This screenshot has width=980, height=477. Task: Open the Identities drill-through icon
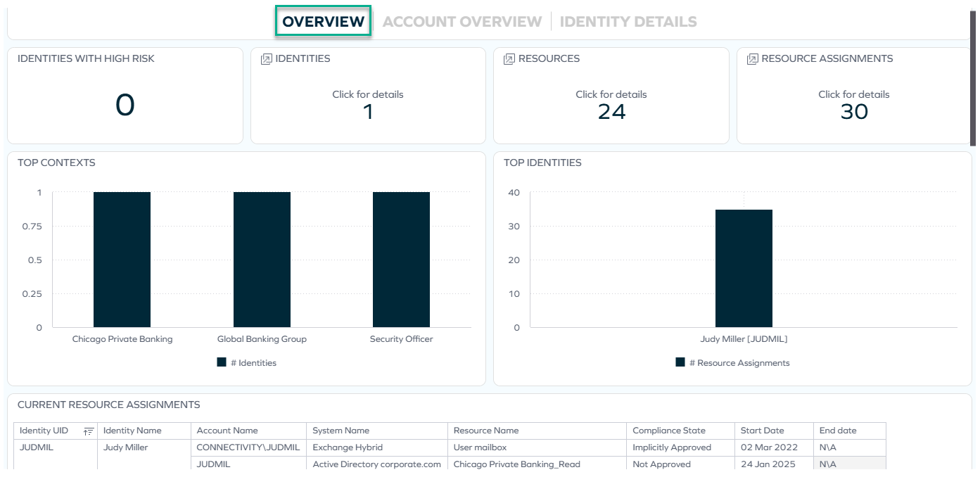click(266, 59)
